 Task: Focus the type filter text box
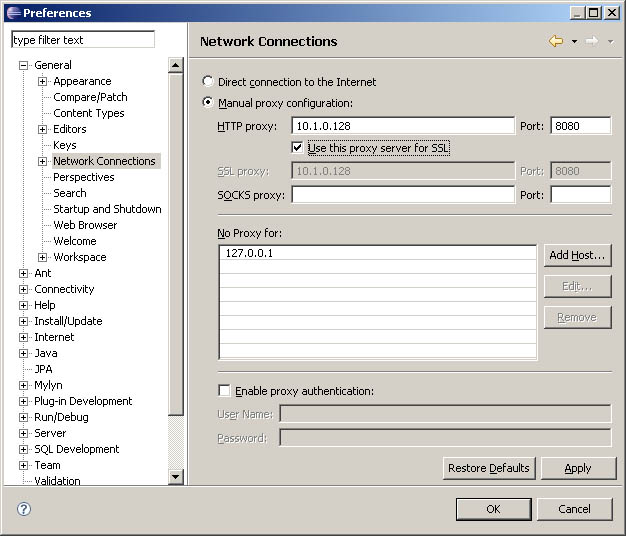click(x=83, y=40)
